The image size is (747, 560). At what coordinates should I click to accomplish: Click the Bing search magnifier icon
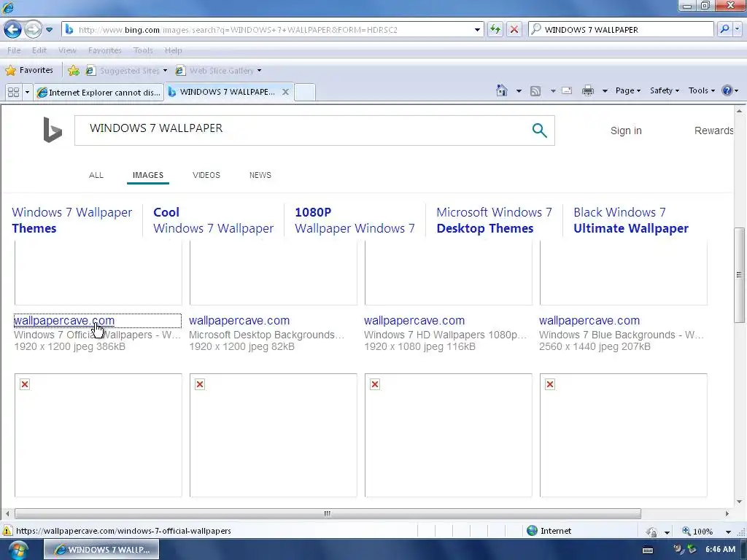[x=539, y=130]
